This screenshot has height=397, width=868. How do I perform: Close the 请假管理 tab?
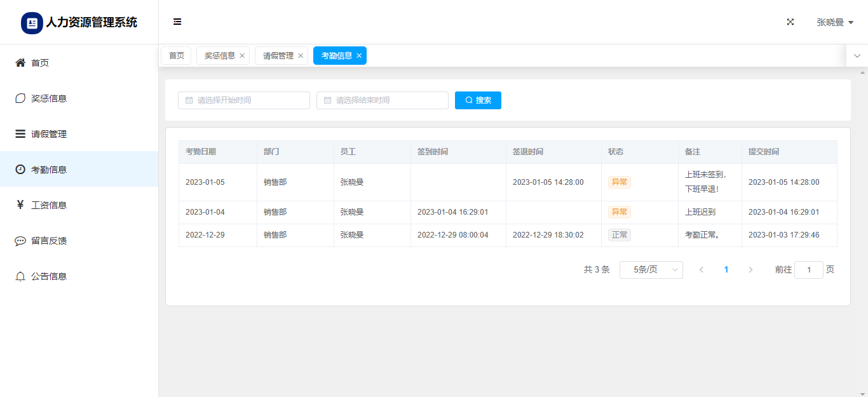(x=301, y=56)
